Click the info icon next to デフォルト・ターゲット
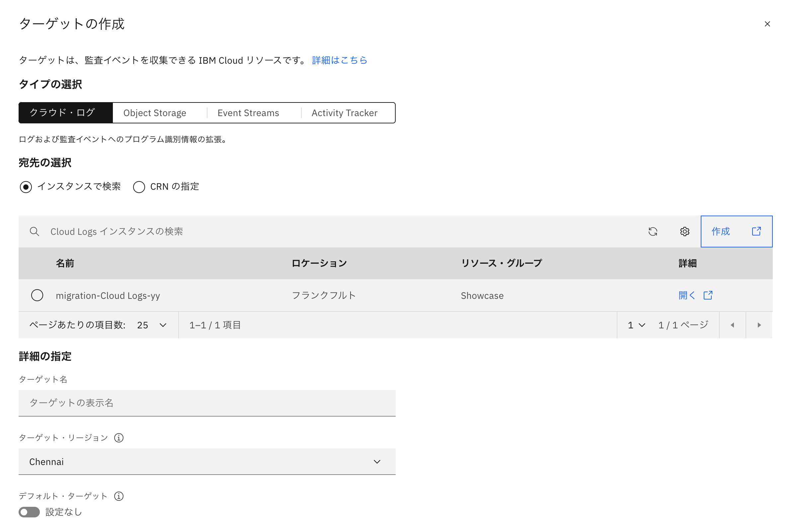This screenshot has width=794, height=532. pyautogui.click(x=119, y=496)
